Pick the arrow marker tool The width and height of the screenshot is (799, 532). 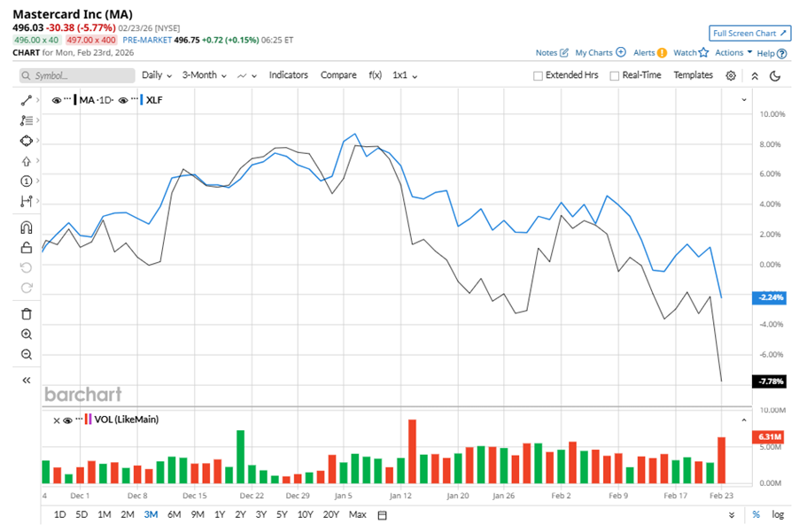point(26,161)
